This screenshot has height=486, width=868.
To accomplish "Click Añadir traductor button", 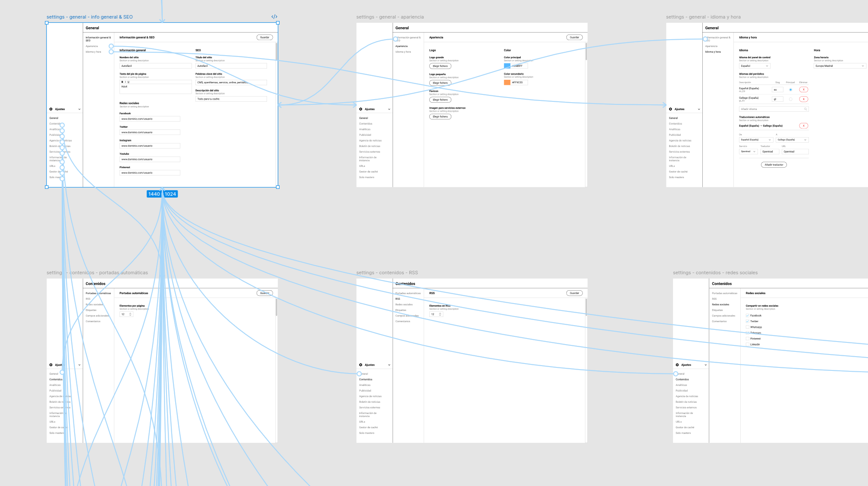I will (774, 165).
